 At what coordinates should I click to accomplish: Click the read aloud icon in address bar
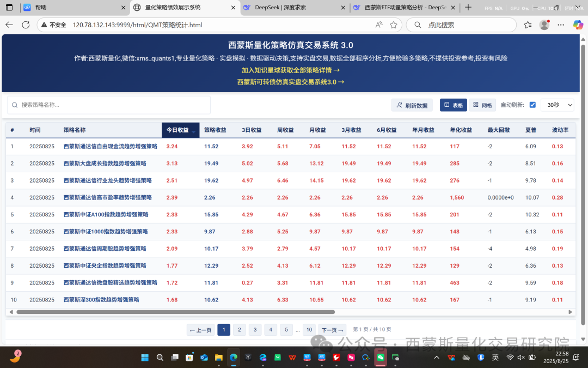379,25
